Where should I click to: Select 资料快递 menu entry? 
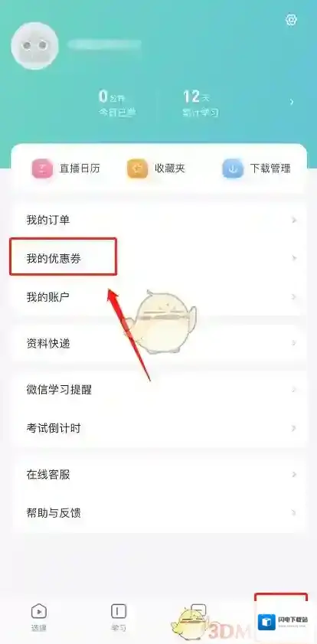click(159, 343)
